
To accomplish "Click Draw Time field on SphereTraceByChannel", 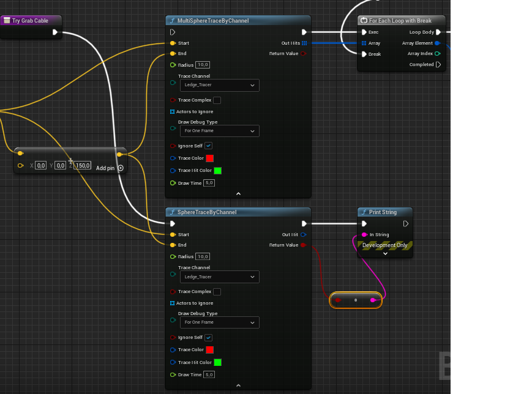I will coord(209,374).
